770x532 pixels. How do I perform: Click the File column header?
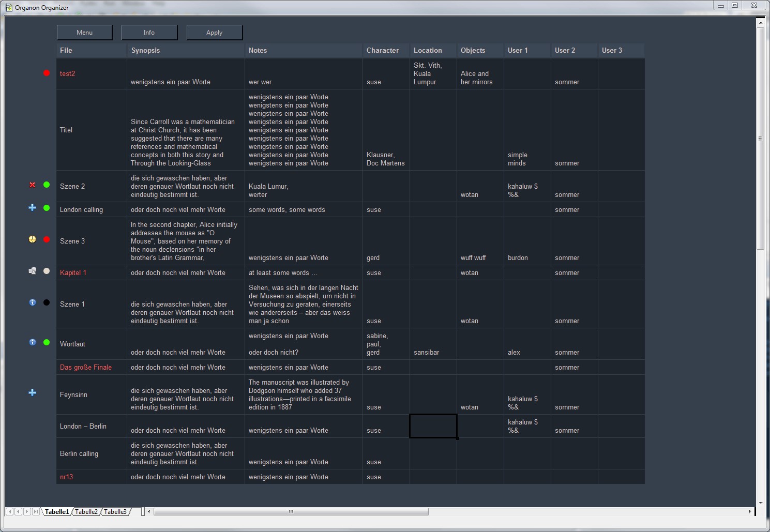(92, 51)
